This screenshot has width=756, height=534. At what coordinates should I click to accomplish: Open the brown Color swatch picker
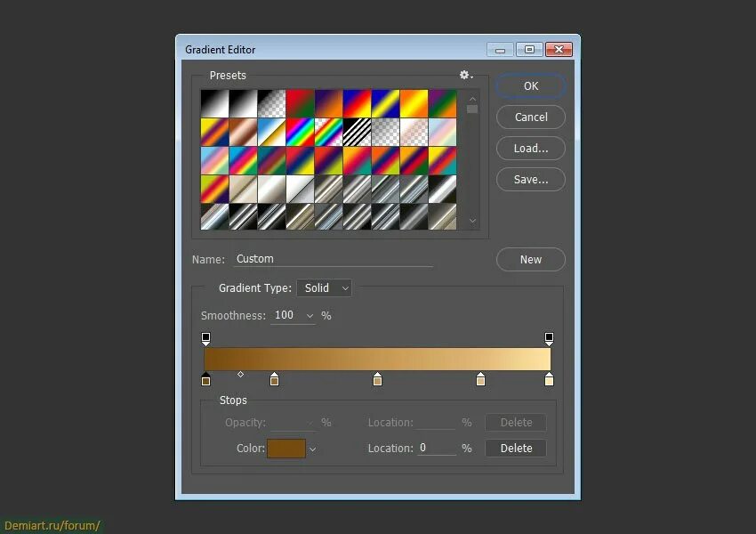(286, 449)
